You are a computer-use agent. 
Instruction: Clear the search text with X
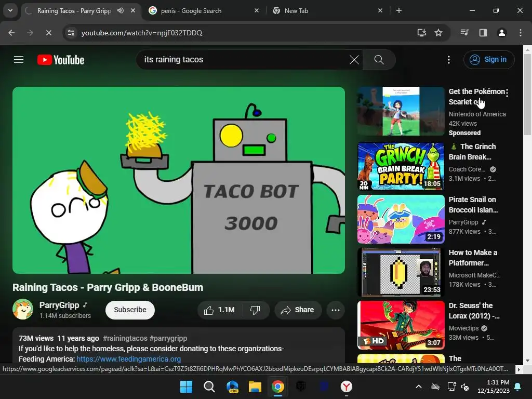click(x=354, y=60)
